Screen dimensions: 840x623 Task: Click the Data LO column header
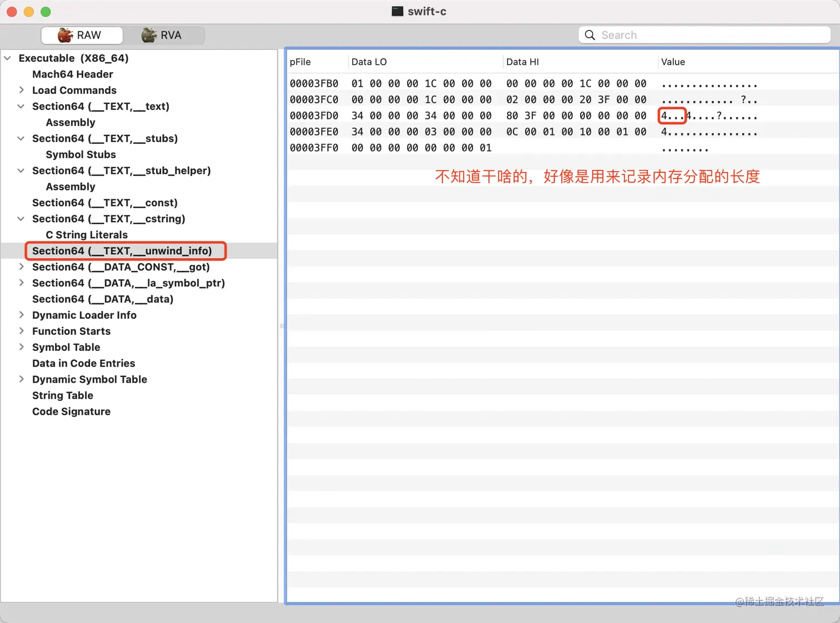pyautogui.click(x=426, y=62)
